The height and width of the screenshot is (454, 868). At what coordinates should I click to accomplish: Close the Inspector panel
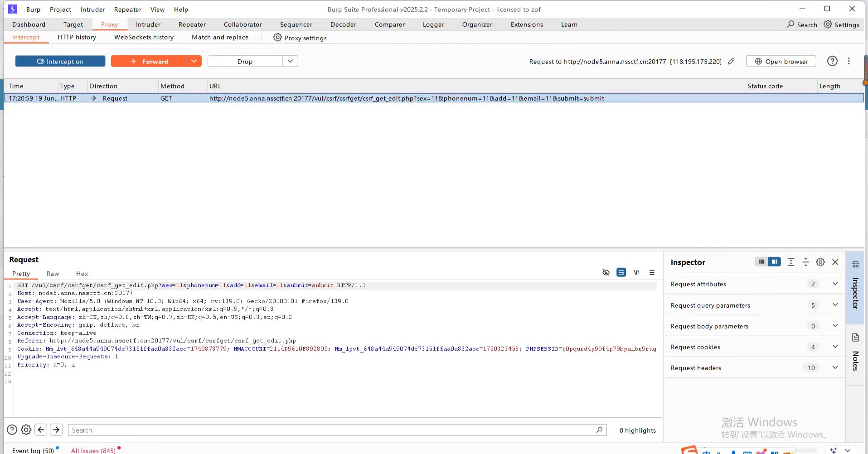pos(835,262)
